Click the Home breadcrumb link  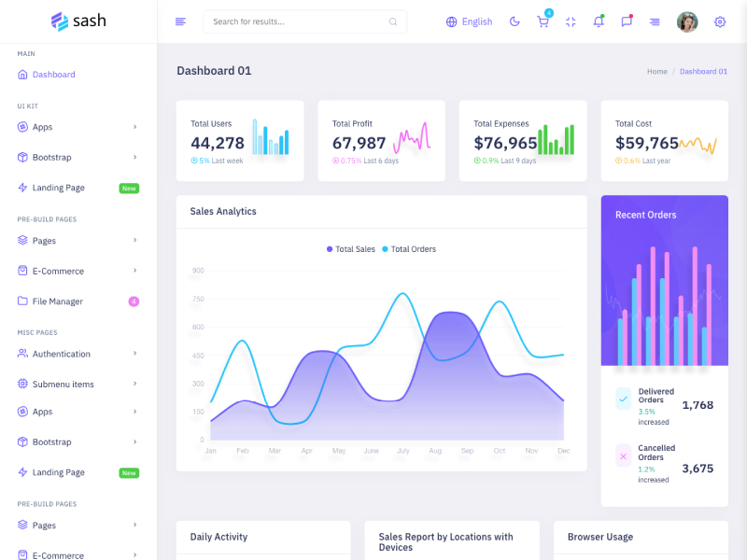[x=656, y=71]
